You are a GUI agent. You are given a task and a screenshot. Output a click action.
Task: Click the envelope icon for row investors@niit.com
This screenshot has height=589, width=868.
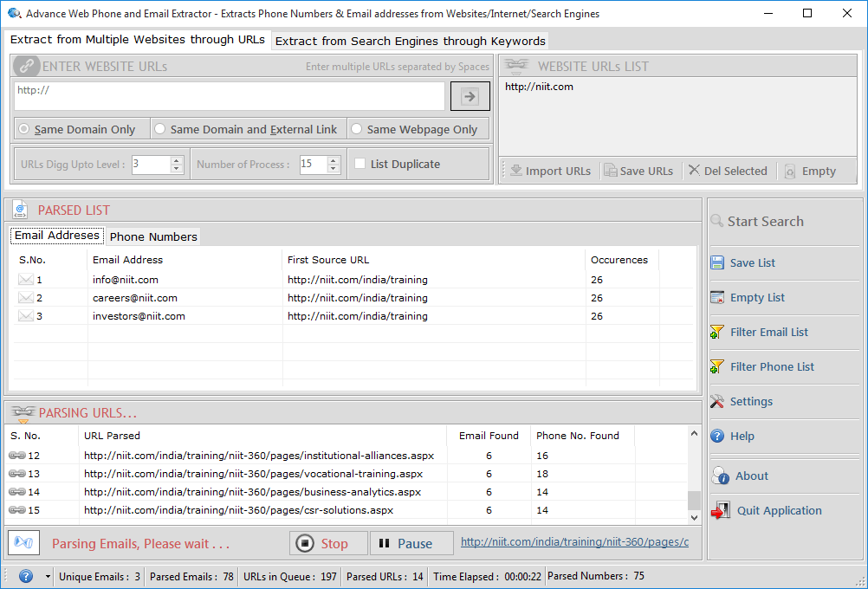pyautogui.click(x=25, y=316)
